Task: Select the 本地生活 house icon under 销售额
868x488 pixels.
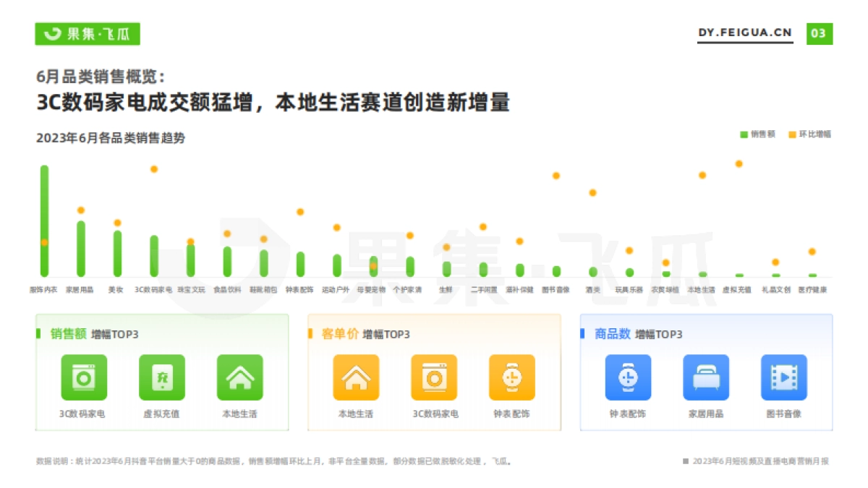Action: pyautogui.click(x=241, y=377)
